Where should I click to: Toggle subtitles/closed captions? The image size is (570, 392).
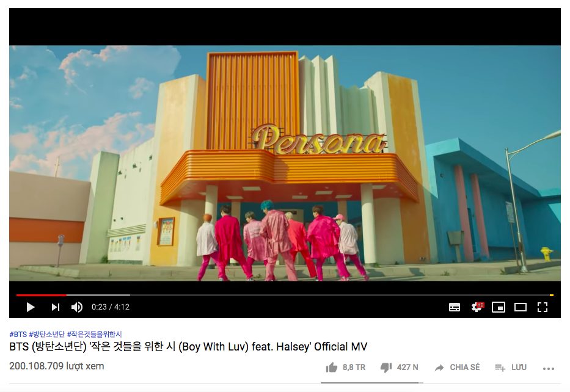click(x=455, y=307)
